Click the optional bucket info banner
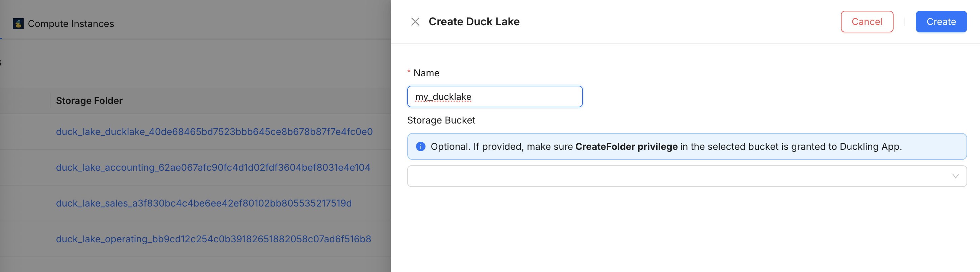 pyautogui.click(x=687, y=146)
